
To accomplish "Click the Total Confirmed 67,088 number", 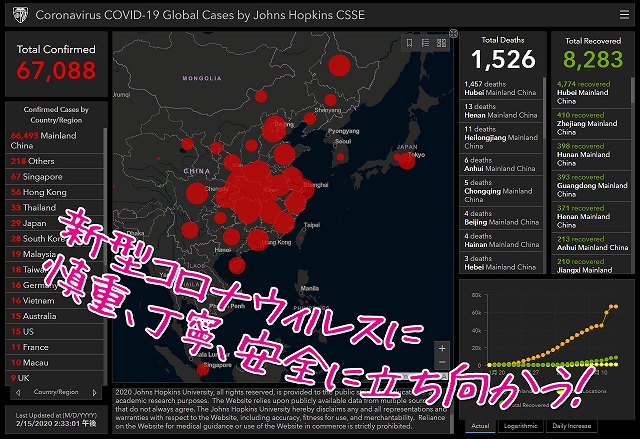I will 56,70.
